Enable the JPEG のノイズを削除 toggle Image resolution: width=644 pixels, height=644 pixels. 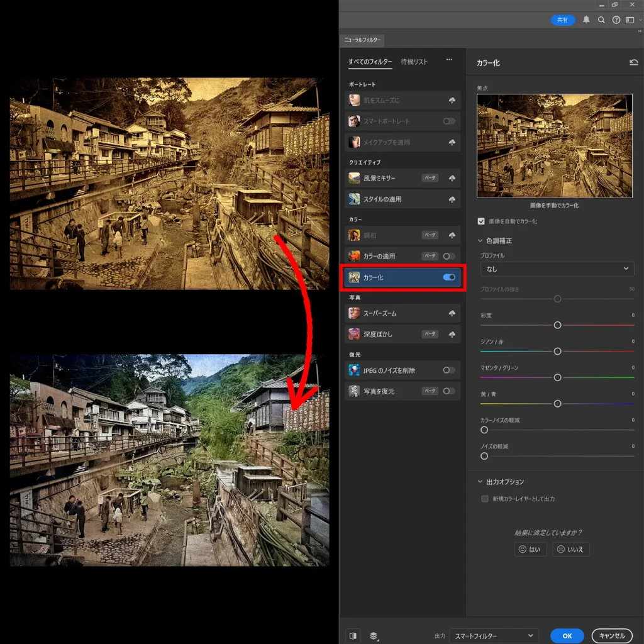(x=448, y=370)
